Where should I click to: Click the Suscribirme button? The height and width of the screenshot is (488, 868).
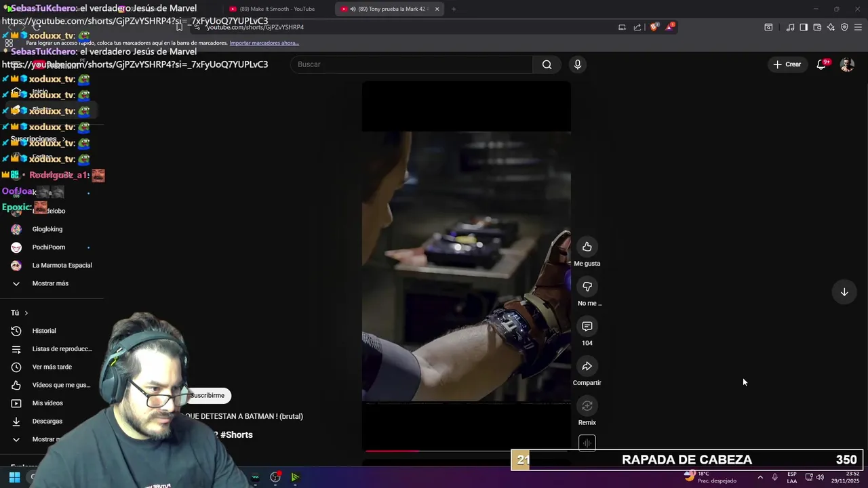[x=208, y=395]
